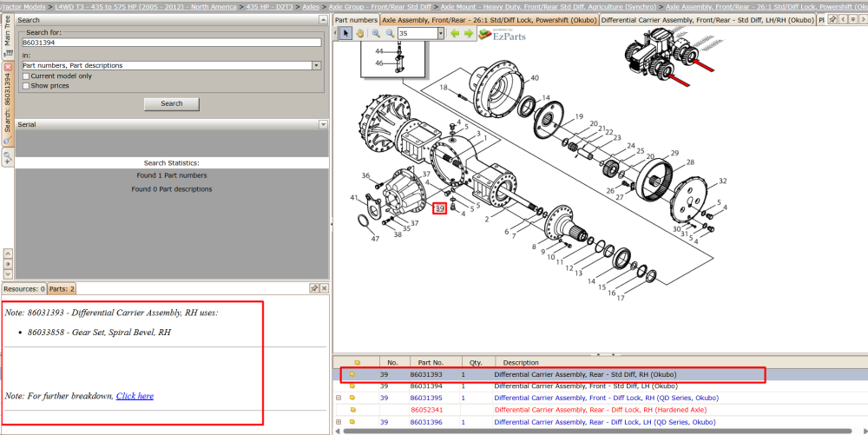This screenshot has height=435, width=868.
Task: Click part number 86031395 in table
Action: 426,398
